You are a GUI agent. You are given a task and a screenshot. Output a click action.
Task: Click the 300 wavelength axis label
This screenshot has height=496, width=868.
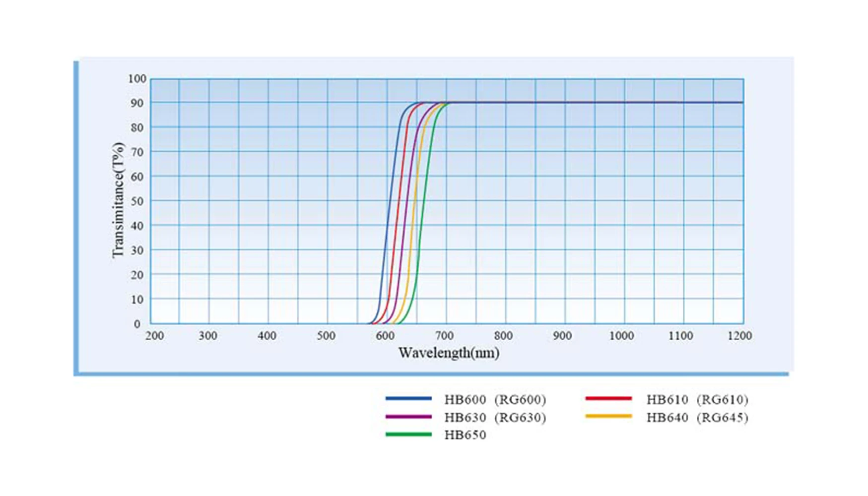[208, 336]
